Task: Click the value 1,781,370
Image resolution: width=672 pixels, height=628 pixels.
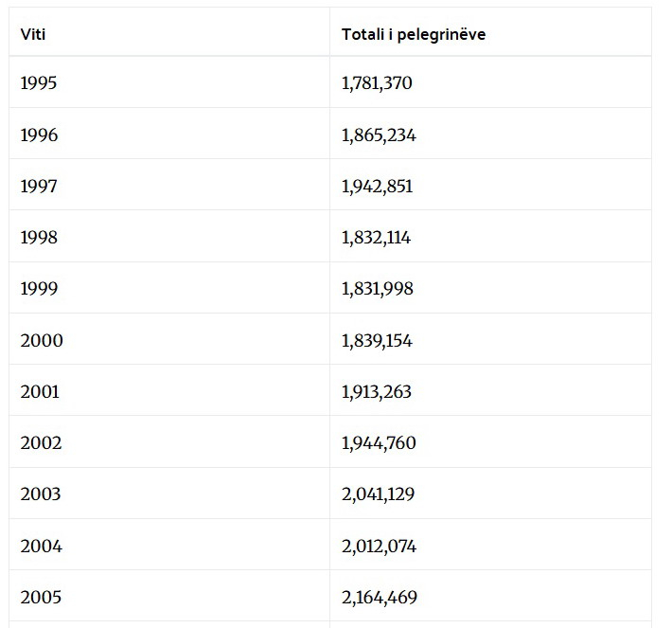Action: click(x=377, y=83)
